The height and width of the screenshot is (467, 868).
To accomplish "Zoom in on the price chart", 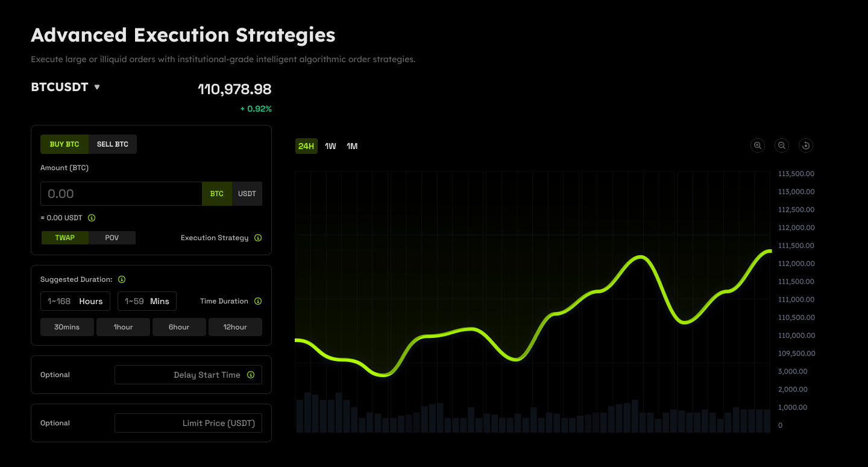I will [x=758, y=145].
